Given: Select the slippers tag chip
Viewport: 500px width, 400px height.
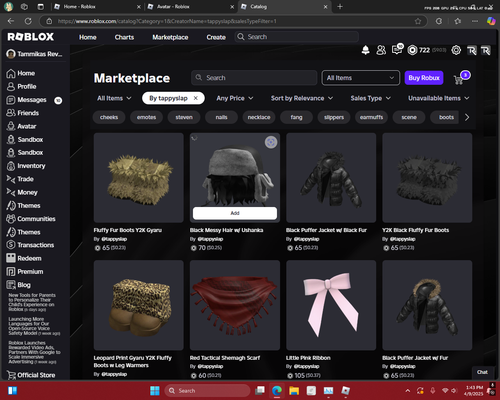Looking at the screenshot, I should pyautogui.click(x=334, y=117).
